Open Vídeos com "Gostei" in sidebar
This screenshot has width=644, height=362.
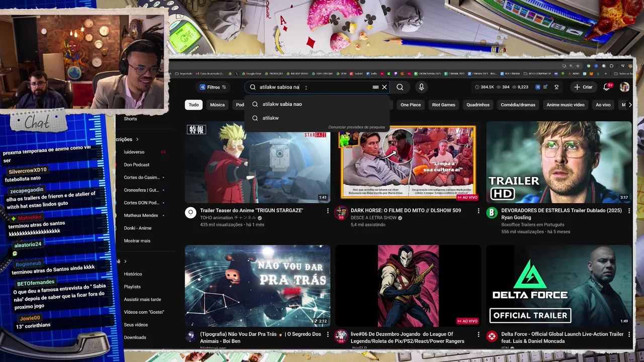coord(143,312)
